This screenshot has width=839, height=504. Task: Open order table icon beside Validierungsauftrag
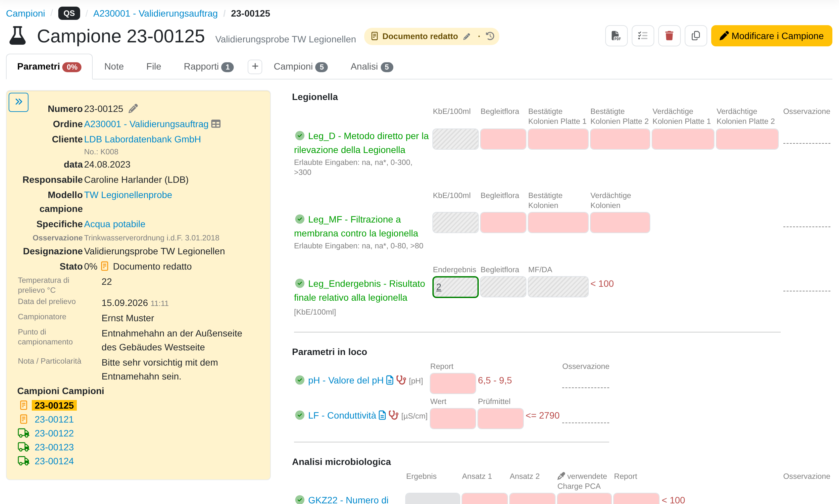216,124
